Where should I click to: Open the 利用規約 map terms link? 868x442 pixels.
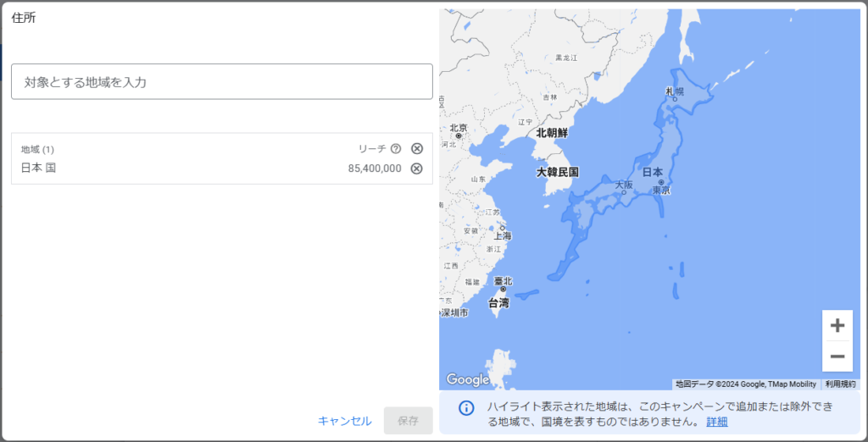[x=839, y=384]
